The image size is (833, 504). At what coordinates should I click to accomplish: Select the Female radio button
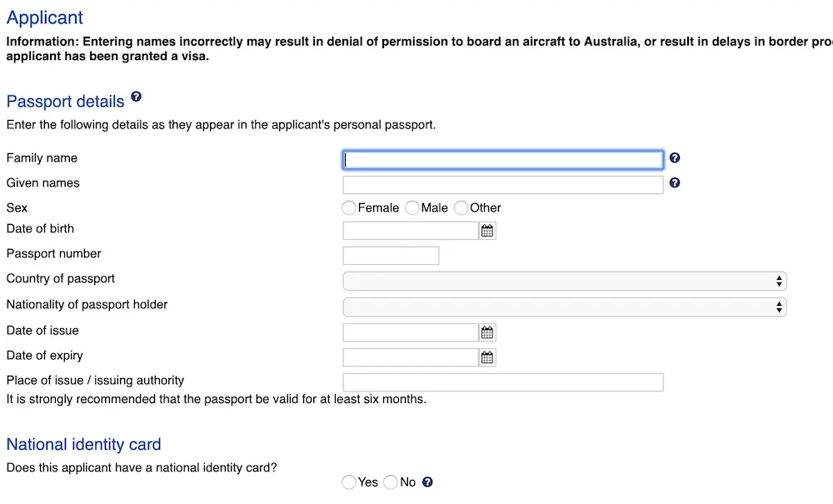pyautogui.click(x=348, y=207)
